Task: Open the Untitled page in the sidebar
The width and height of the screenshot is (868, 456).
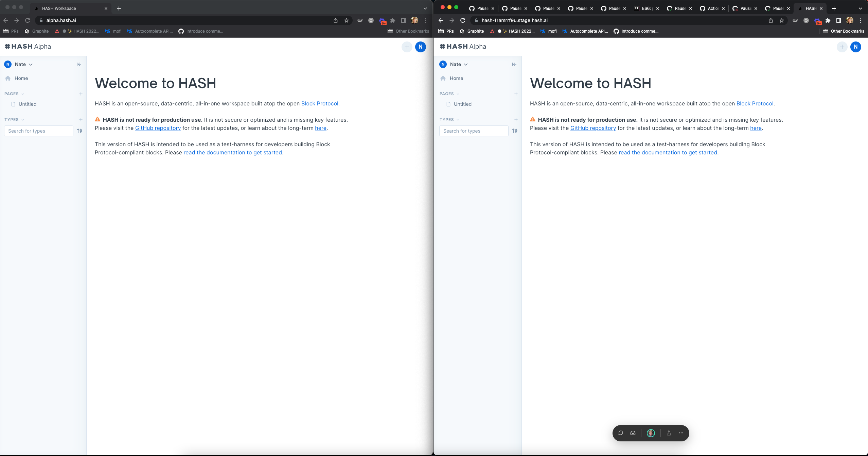Action: (x=28, y=104)
